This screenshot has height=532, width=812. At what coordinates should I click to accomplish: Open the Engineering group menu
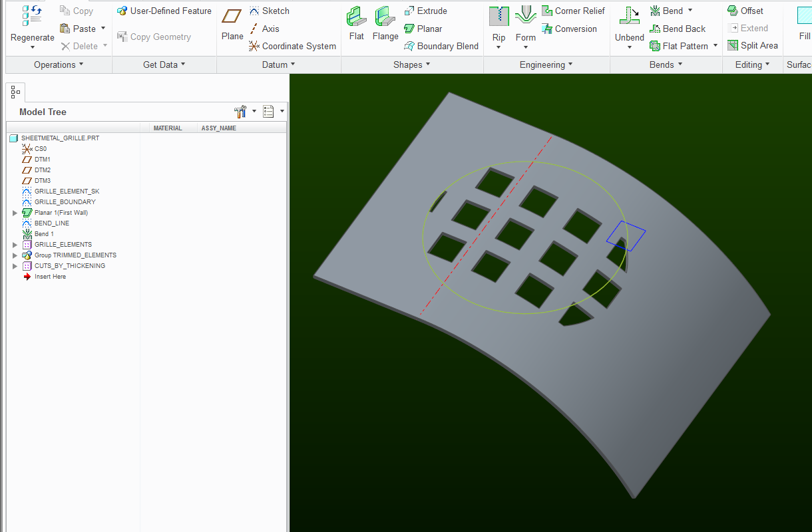click(546, 65)
